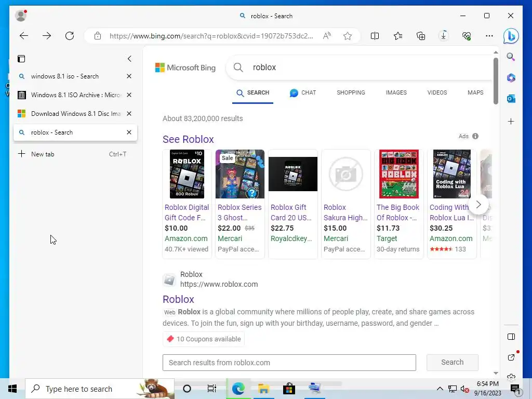Screen dimensions: 532x399
Task: Switch to Download Windows 8.1 Disc Image tab
Action: pos(69,114)
